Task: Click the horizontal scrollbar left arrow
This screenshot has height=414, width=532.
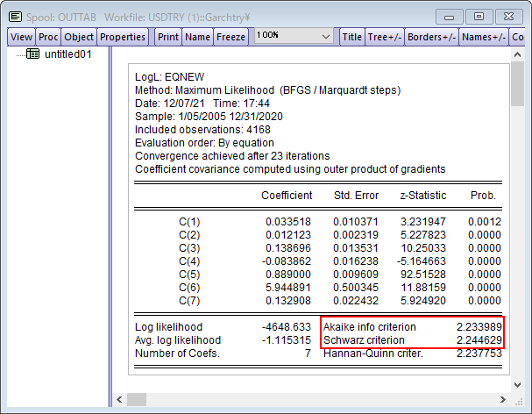Action: pos(119,400)
